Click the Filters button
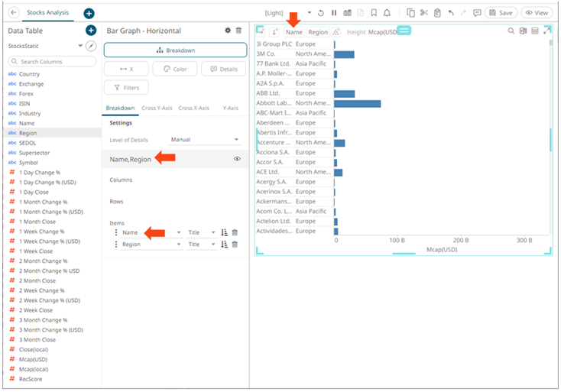561x392 pixels. pyautogui.click(x=126, y=88)
